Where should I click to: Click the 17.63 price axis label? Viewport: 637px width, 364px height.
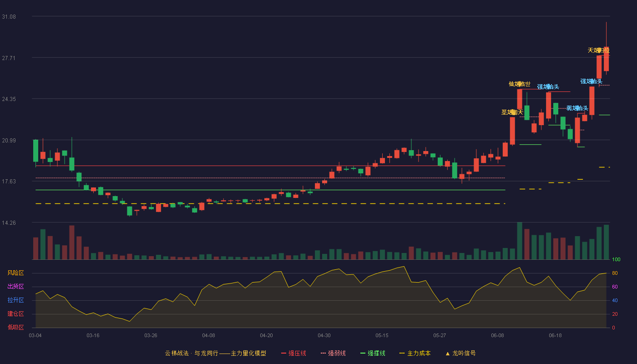coord(9,181)
